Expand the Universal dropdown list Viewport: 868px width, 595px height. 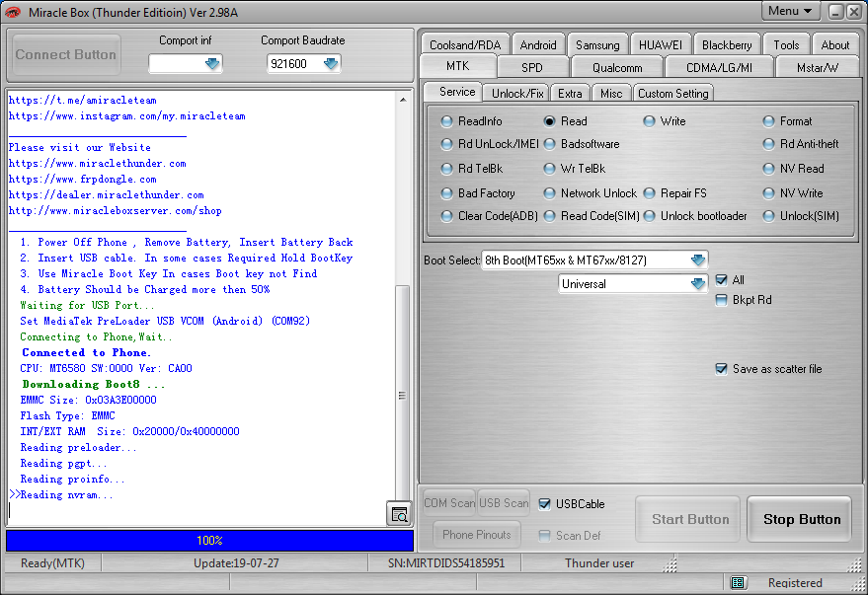point(698,284)
